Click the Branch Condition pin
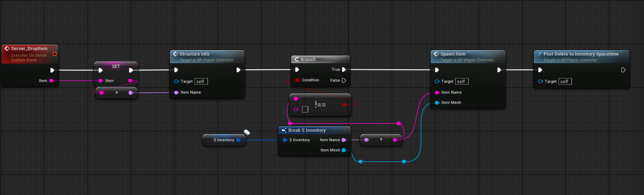Image resolution: width=644 pixels, height=195 pixels. click(x=297, y=80)
